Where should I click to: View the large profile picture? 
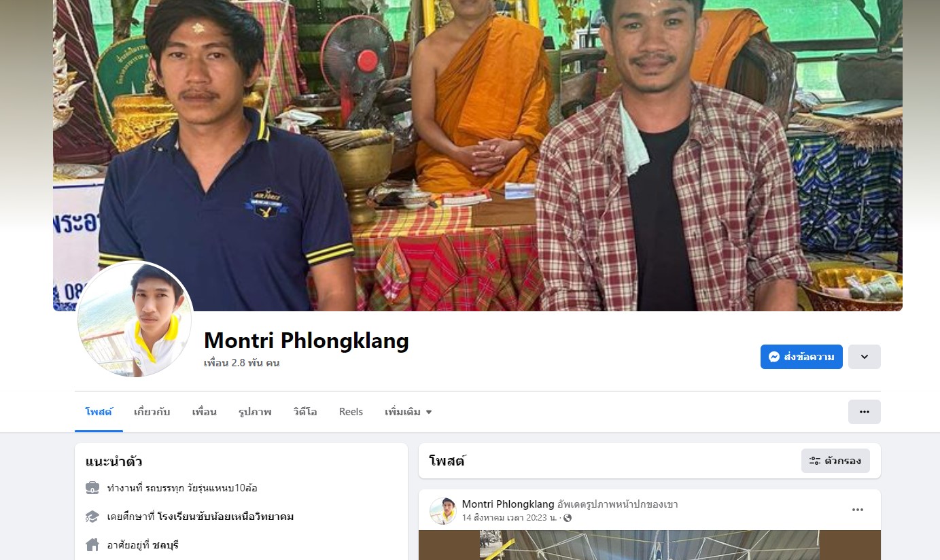[x=135, y=319]
